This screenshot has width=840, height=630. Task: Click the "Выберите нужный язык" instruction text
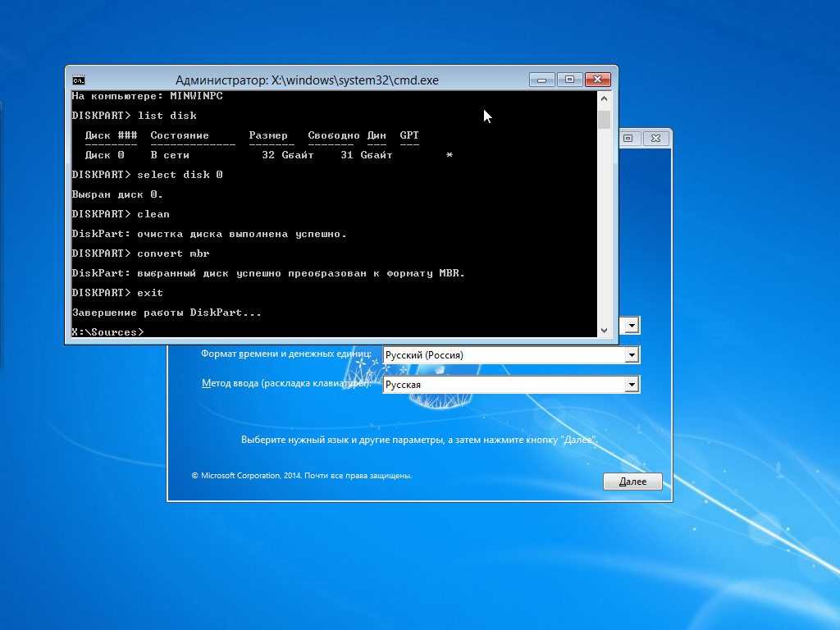point(418,440)
